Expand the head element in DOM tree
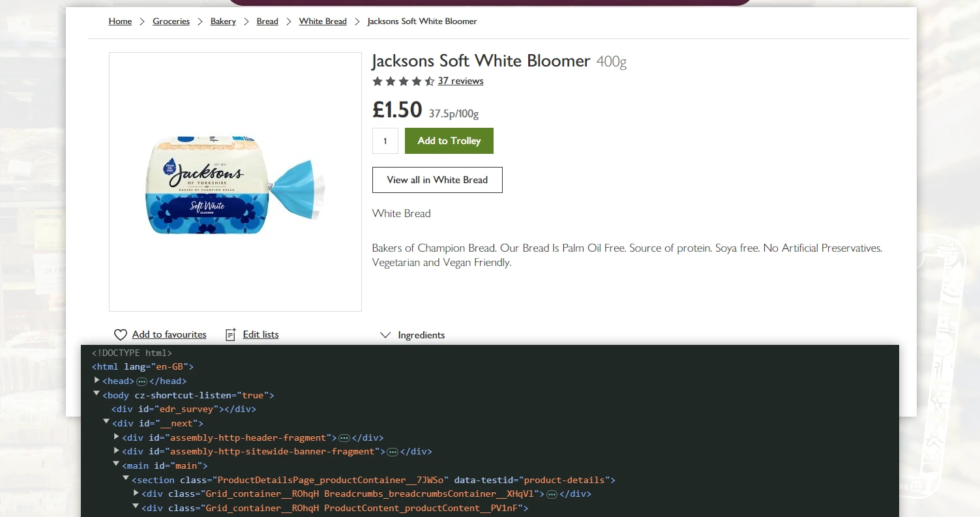Image resolution: width=980 pixels, height=517 pixels. 97,381
